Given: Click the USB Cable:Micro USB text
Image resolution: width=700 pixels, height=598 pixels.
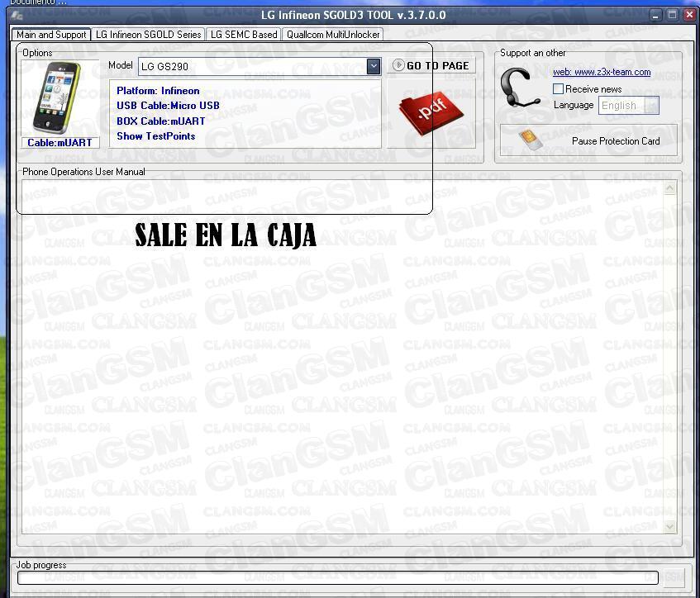Looking at the screenshot, I should [168, 106].
